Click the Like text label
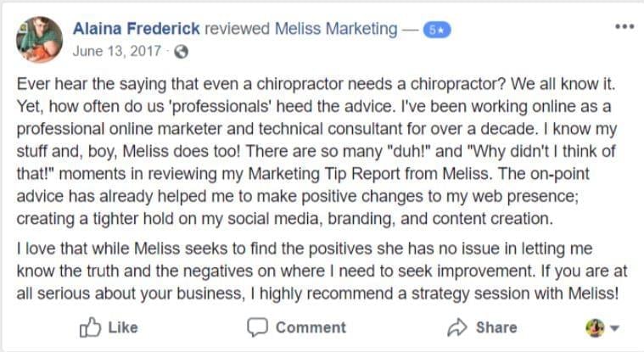Image resolution: width=644 pixels, height=352 pixels. [123, 327]
